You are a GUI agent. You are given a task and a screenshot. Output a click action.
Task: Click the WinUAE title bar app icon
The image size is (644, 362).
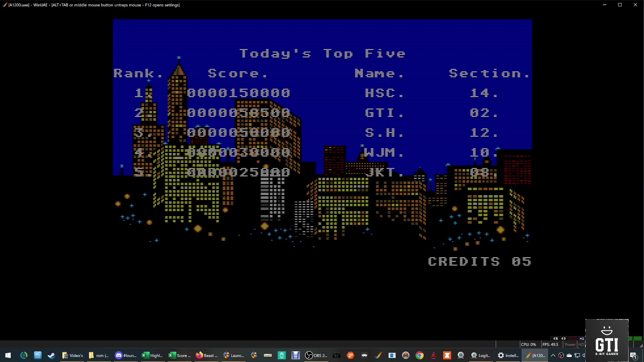(x=4, y=5)
